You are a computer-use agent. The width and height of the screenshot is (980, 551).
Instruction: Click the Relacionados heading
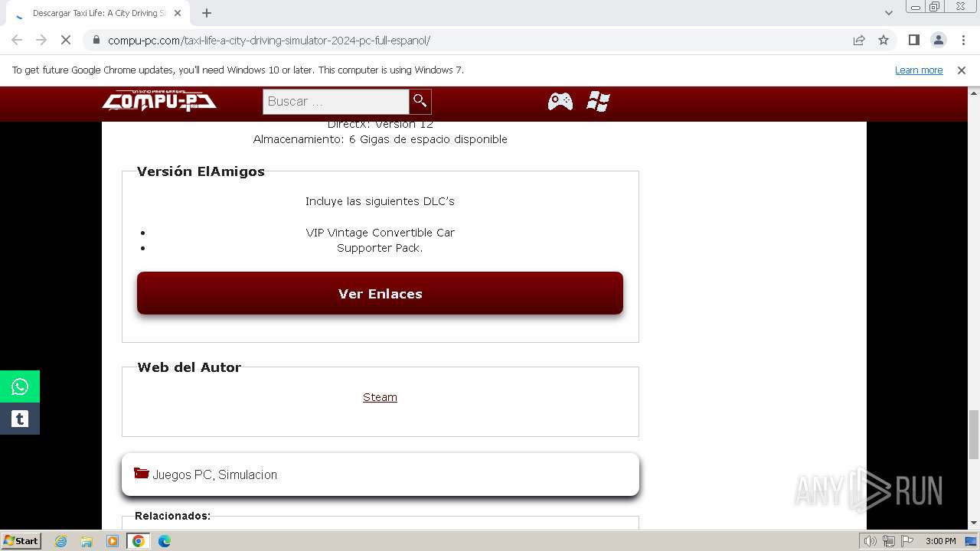pyautogui.click(x=172, y=516)
